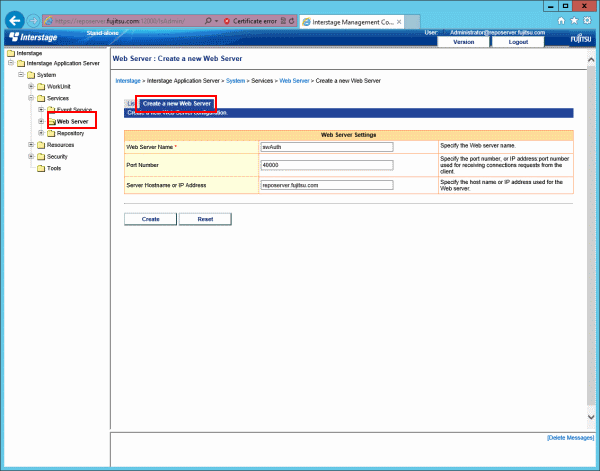The image size is (600, 471).
Task: Click the Interstage logo in header
Action: point(33,37)
